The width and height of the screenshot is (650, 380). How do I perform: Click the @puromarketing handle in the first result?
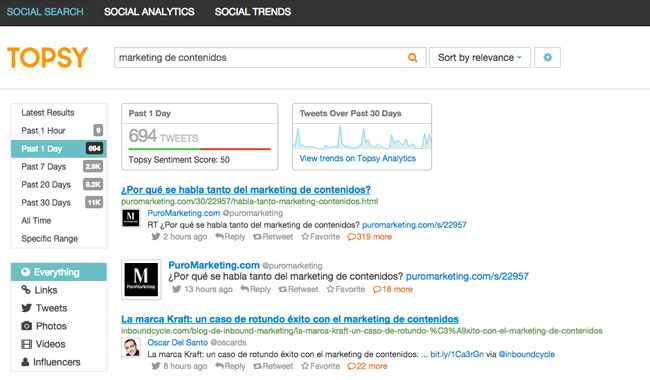tap(253, 213)
